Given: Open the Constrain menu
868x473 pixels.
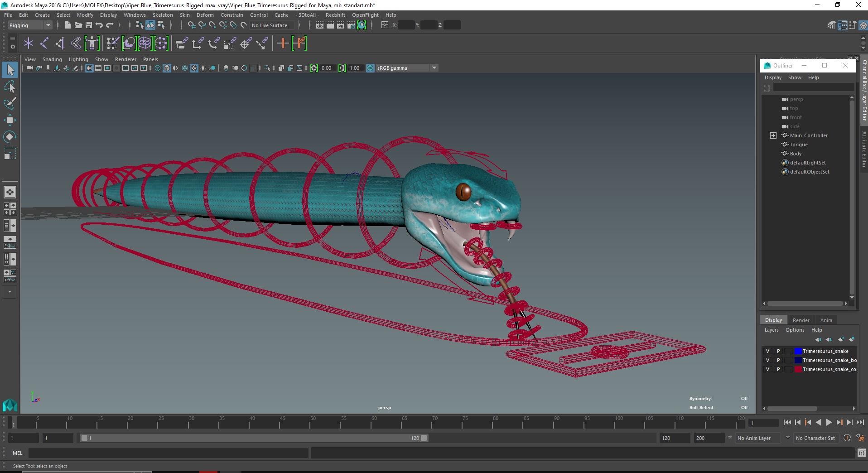Looking at the screenshot, I should coord(232,15).
